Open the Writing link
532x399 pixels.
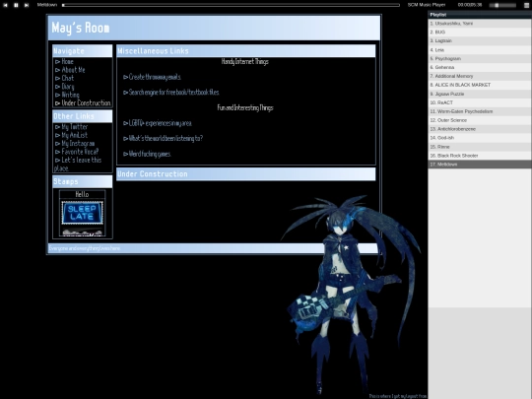click(70, 95)
